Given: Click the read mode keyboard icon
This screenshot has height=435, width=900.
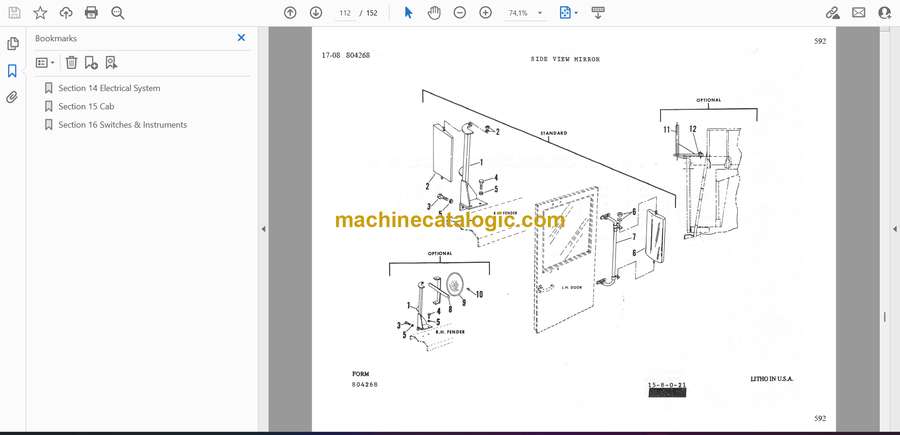Looking at the screenshot, I should [598, 13].
